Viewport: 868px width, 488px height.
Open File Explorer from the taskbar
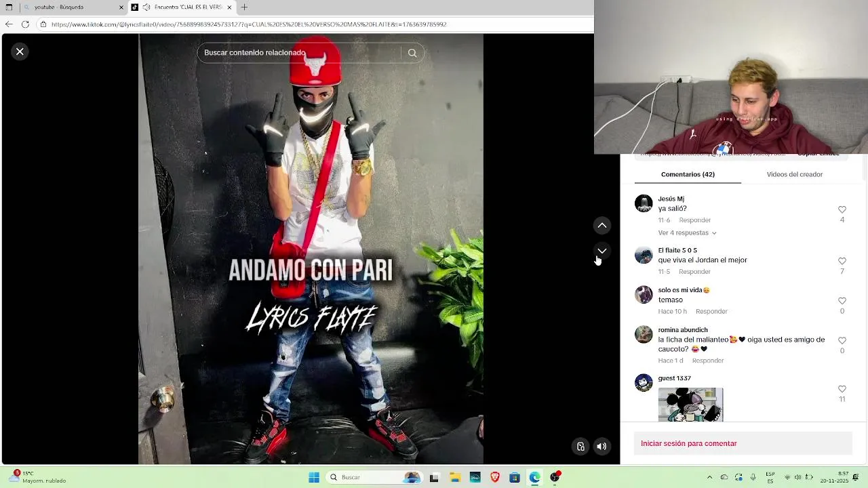click(x=454, y=477)
